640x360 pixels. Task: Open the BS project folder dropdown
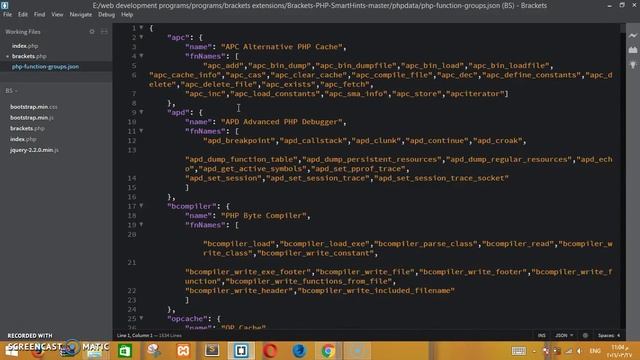(x=11, y=91)
